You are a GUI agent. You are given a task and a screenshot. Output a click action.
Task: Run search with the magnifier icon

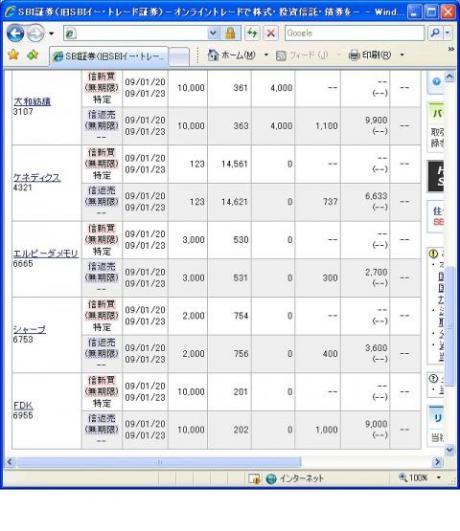tap(435, 33)
